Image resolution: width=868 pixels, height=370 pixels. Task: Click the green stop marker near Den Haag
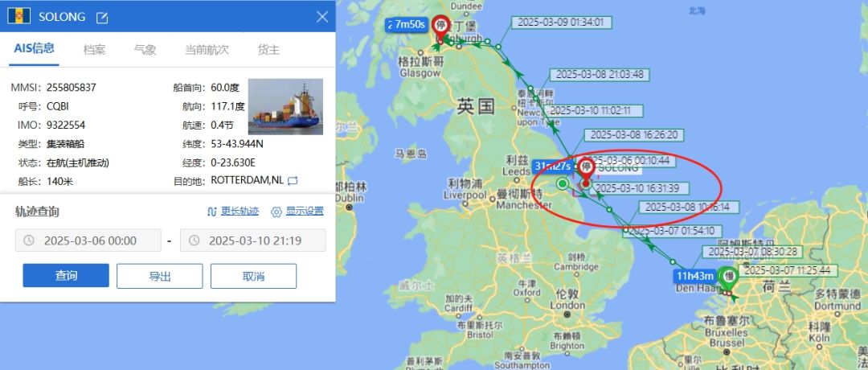tap(729, 277)
